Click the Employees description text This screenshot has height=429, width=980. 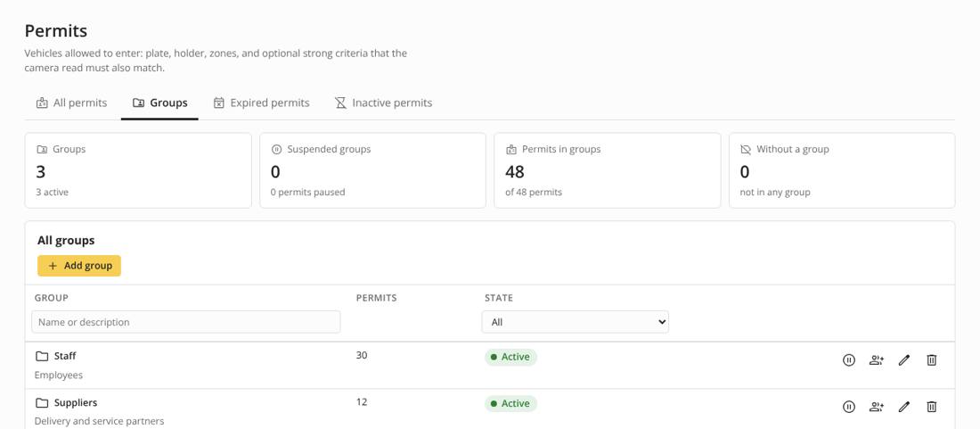[59, 375]
